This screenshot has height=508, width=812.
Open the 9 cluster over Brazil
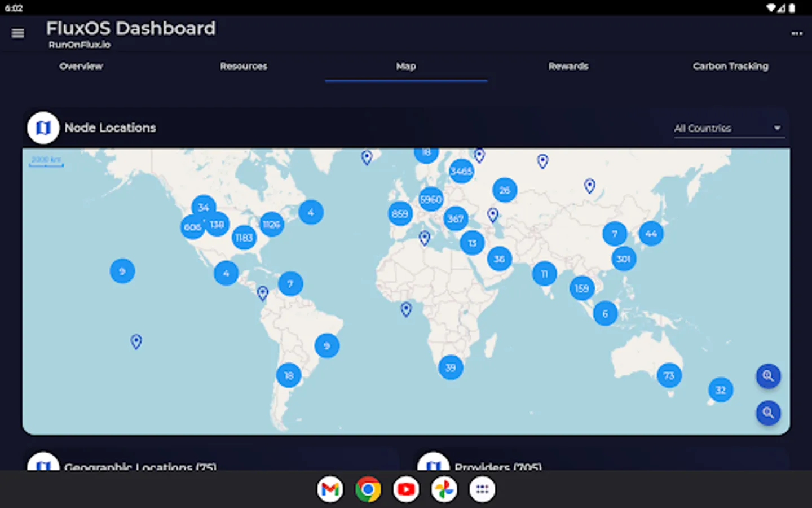(x=327, y=346)
